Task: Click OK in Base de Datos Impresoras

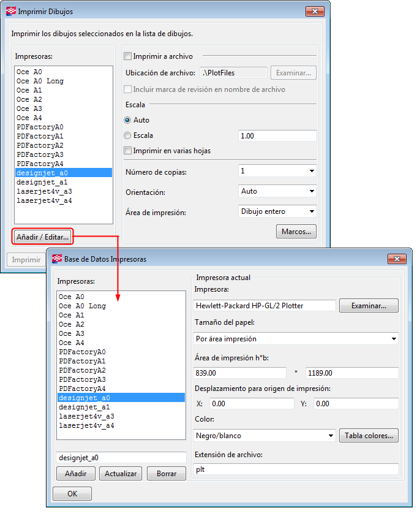Action: pos(72,493)
